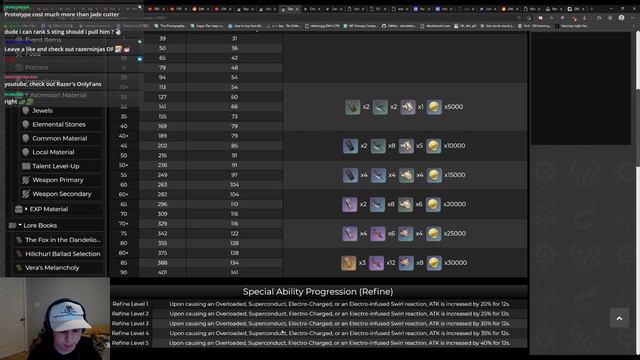Open a new browser tab with plus button
This screenshot has width=640, height=360.
click(x=591, y=9)
